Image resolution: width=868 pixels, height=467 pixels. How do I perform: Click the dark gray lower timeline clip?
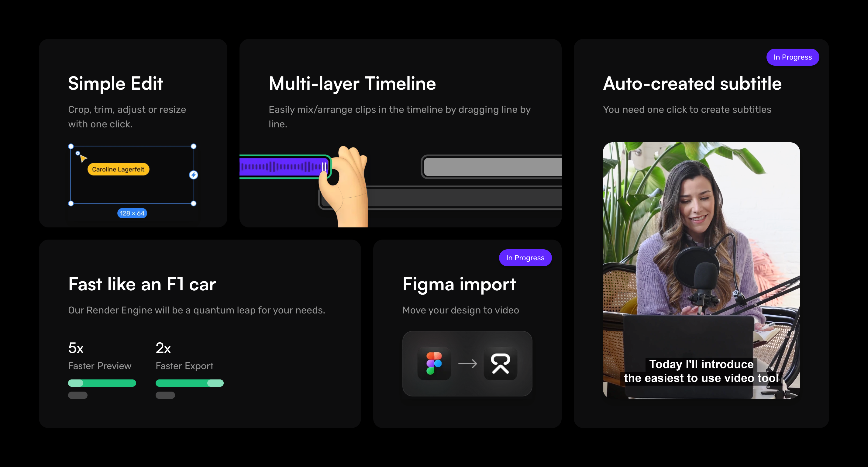[465, 198]
